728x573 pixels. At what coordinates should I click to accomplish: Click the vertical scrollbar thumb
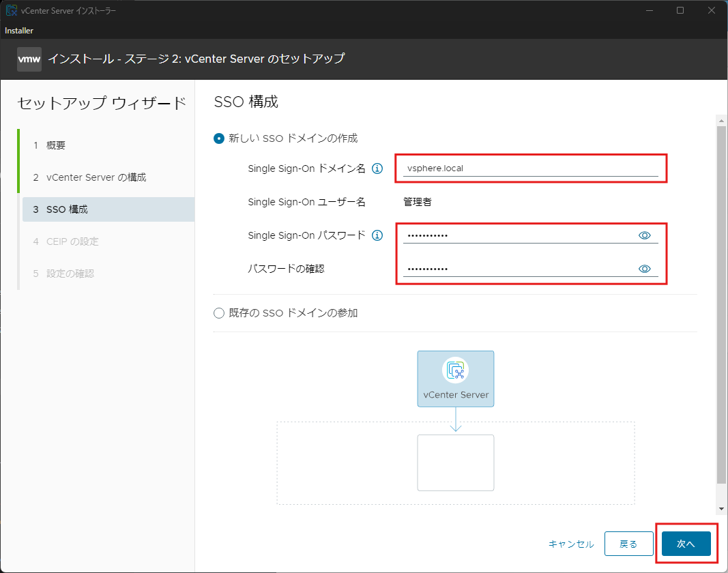721,306
